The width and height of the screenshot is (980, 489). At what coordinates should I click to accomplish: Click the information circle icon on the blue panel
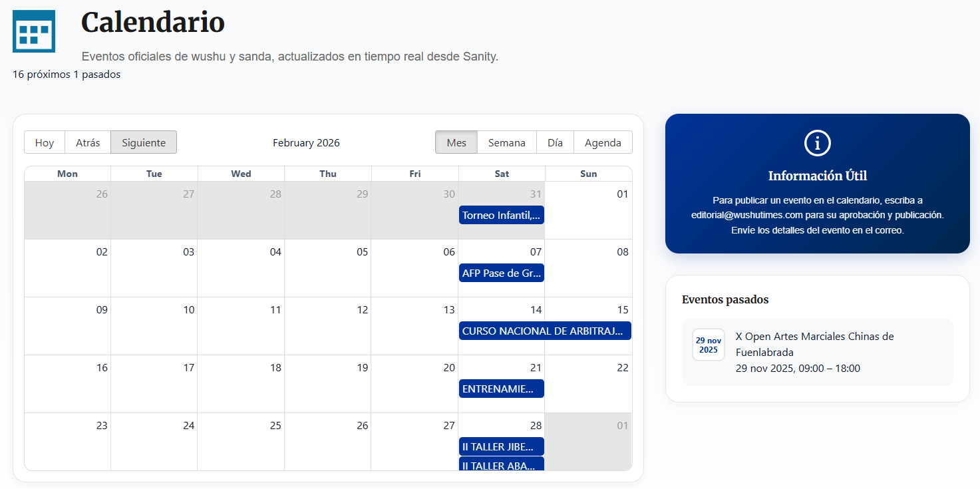tap(817, 142)
